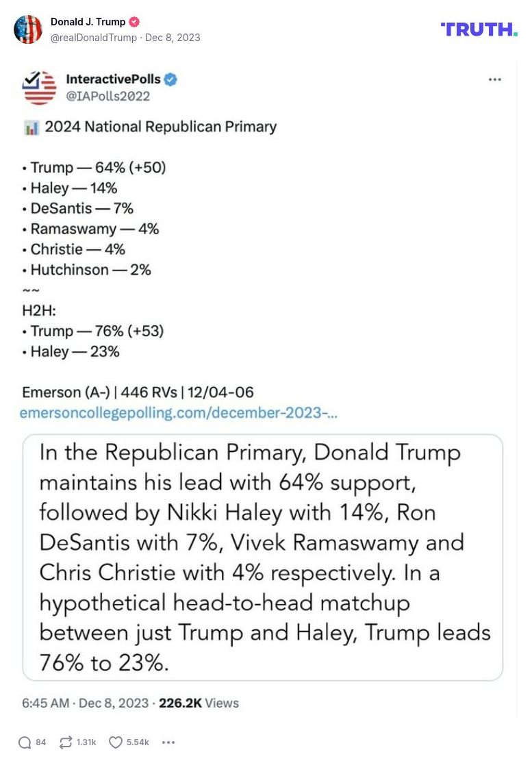This screenshot has width=532, height=763.
Task: Click the bar chart emoji before 2024 National
Action: (31, 127)
